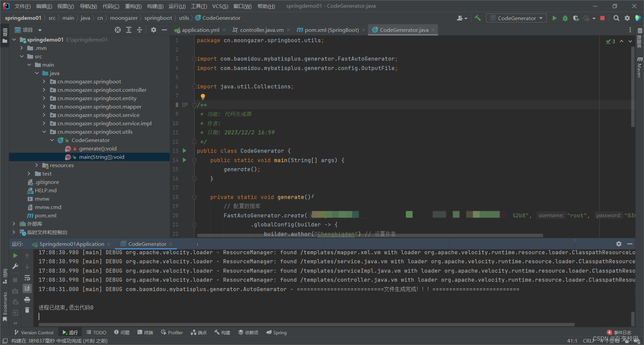Open the Version Control tool window
Image resolution: width=644 pixels, height=345 pixels.
tap(34, 332)
